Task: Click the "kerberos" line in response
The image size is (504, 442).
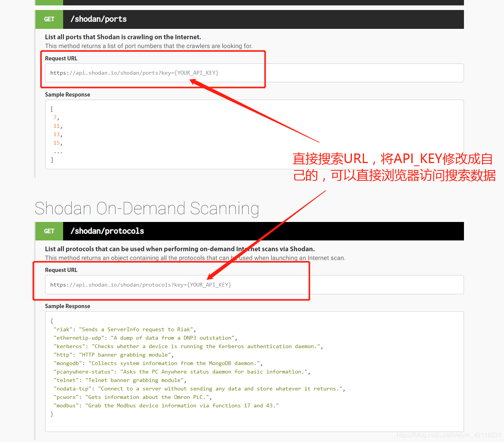Action: pos(188,347)
